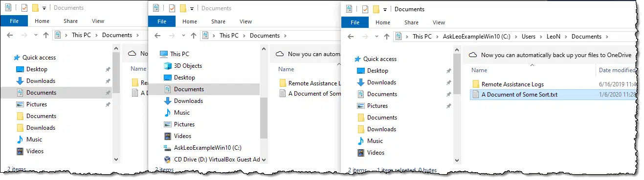Select A Document of Some Sort.txt in right window

519,95
